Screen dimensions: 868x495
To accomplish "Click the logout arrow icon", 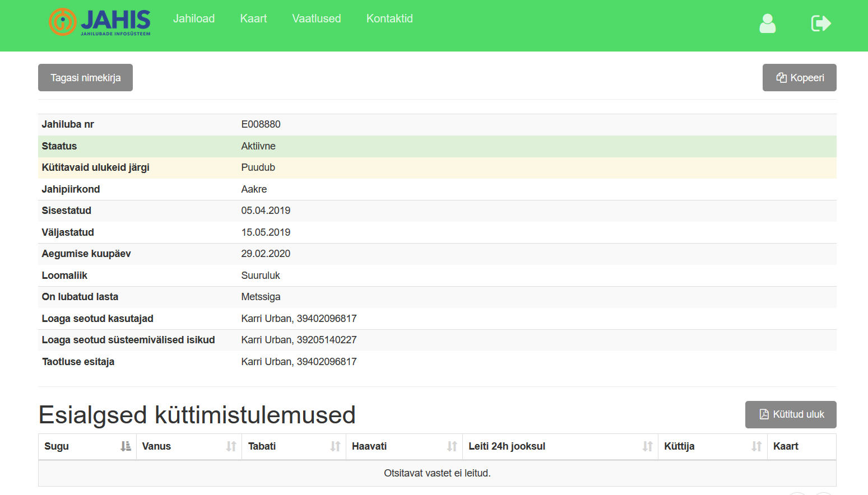I will pyautogui.click(x=820, y=24).
